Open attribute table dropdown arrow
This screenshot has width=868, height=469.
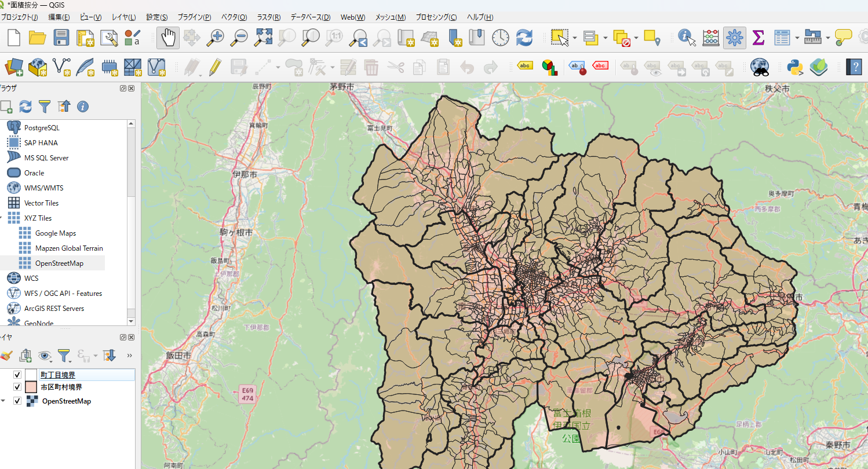(797, 38)
